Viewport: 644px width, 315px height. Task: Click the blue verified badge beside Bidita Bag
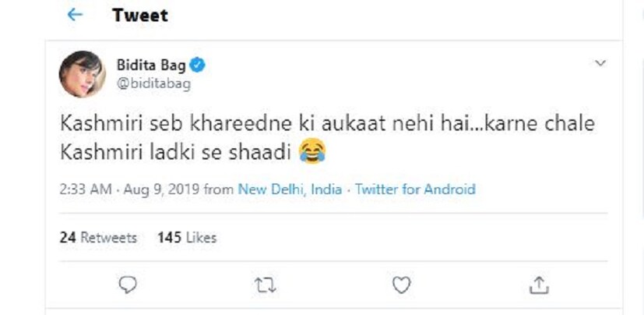(x=199, y=65)
